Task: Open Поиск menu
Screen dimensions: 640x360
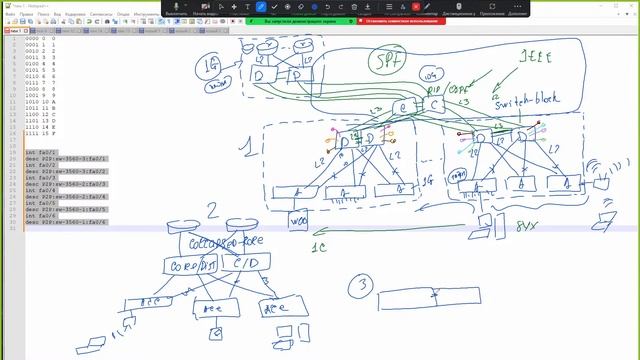Action: point(43,14)
